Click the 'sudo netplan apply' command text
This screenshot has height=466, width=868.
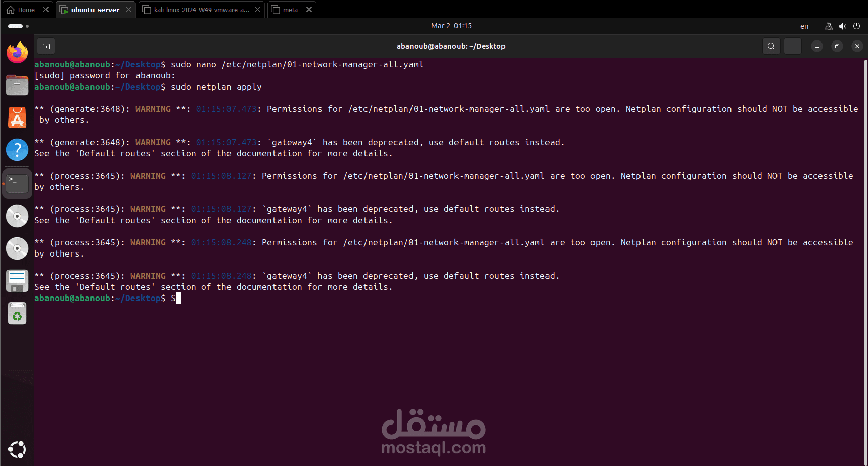click(216, 87)
